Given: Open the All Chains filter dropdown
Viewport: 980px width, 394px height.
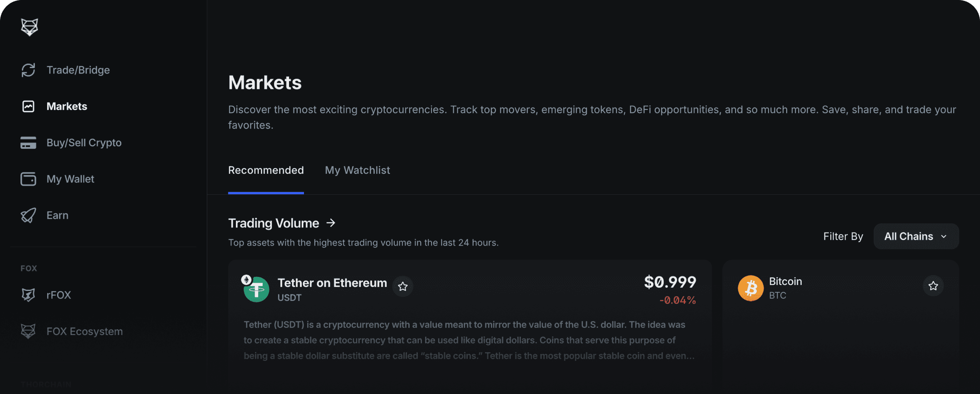Looking at the screenshot, I should tap(916, 236).
